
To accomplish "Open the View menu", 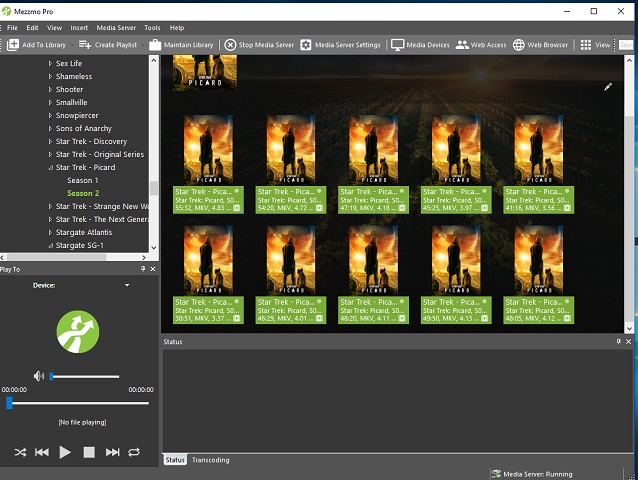I will tap(54, 28).
